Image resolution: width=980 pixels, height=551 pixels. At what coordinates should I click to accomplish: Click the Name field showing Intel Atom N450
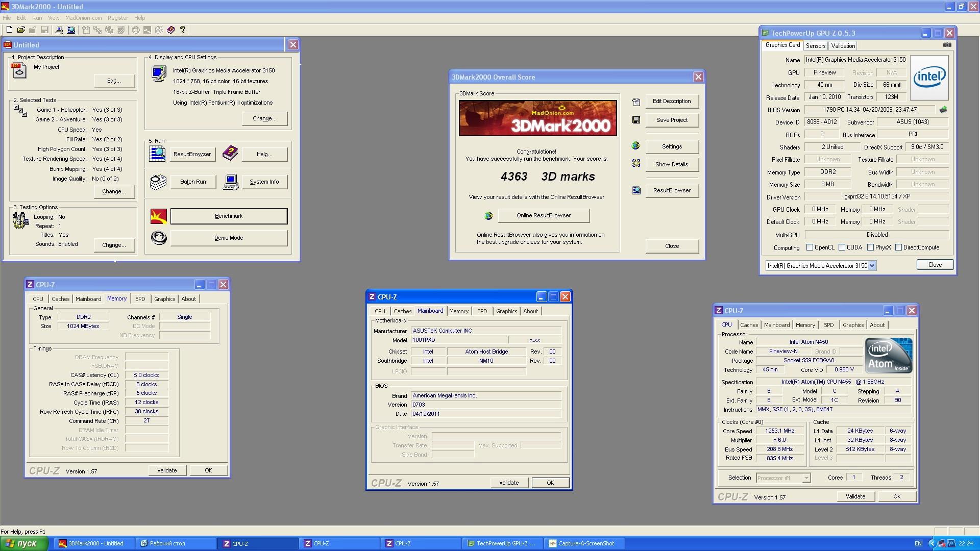808,342
